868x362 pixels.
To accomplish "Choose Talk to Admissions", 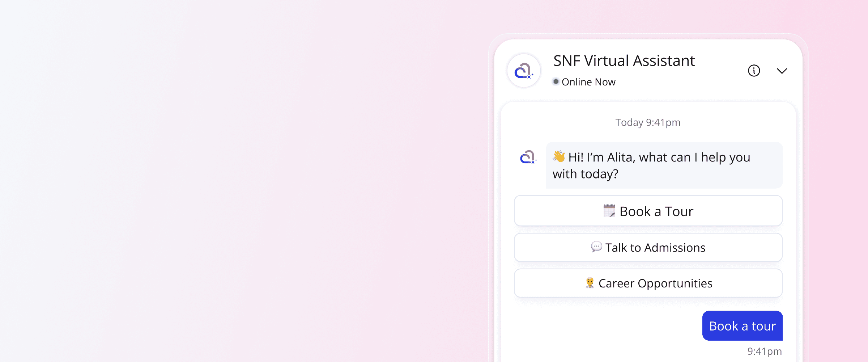I will pos(648,247).
